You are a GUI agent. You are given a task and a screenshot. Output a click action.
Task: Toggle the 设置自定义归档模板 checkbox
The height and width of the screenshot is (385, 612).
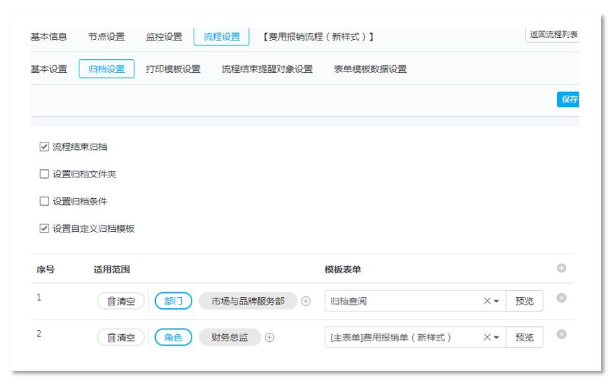pyautogui.click(x=44, y=228)
